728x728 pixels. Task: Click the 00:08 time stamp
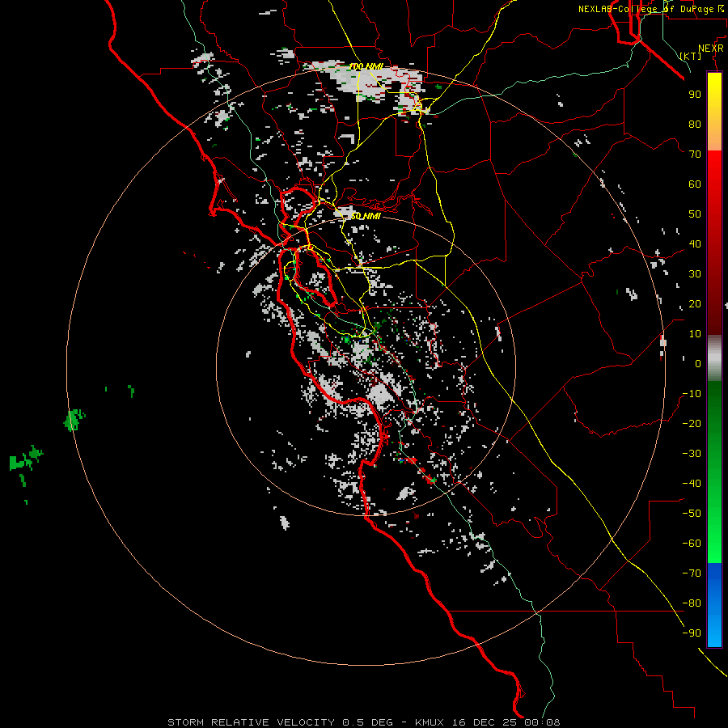(542, 722)
